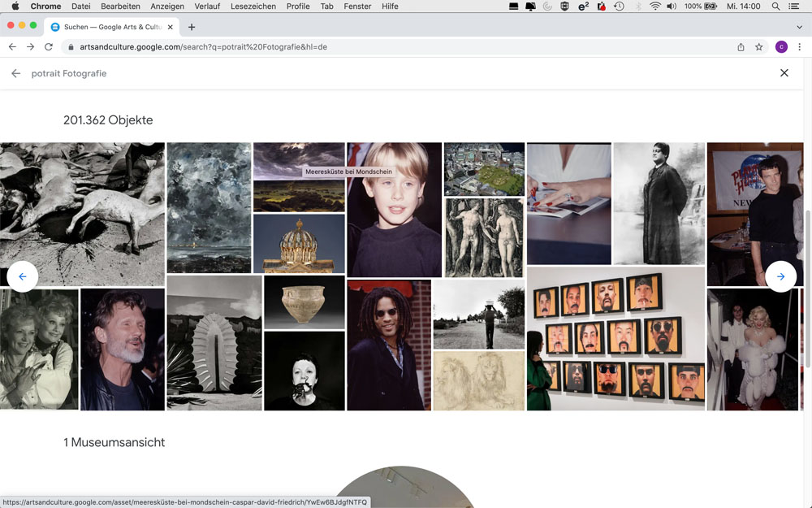The height and width of the screenshot is (508, 812).
Task: Click the search field with 'potrait Fotografie'
Action: click(69, 73)
